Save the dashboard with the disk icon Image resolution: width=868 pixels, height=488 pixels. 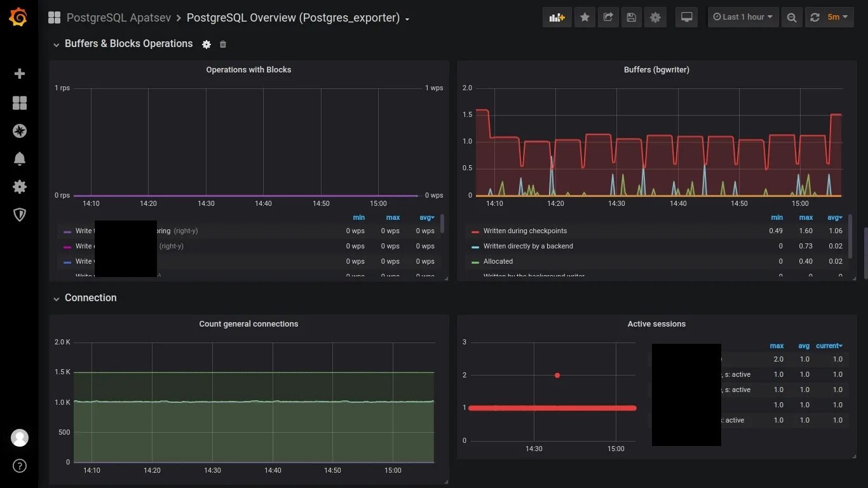pos(631,17)
